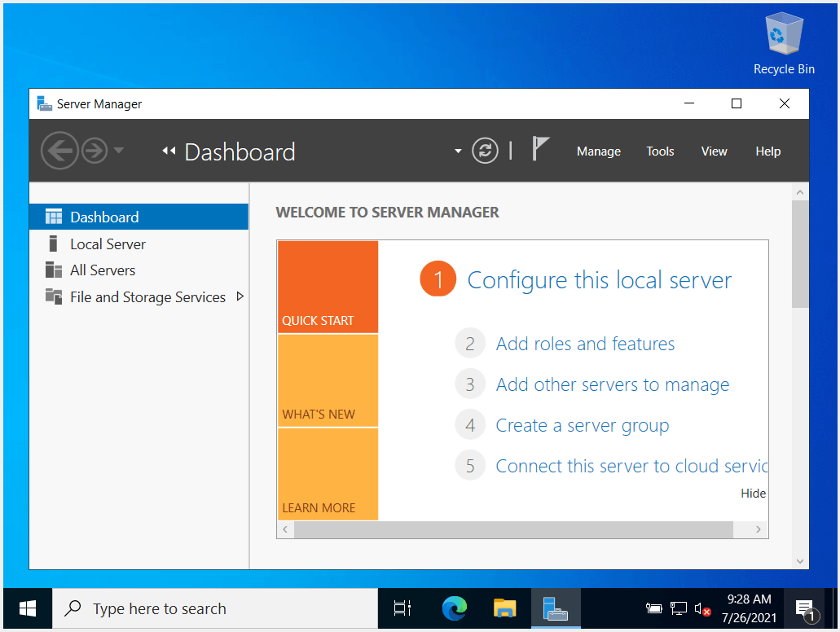Screen dimensions: 840x632
Task: Open the notifications flag
Action: tap(540, 148)
